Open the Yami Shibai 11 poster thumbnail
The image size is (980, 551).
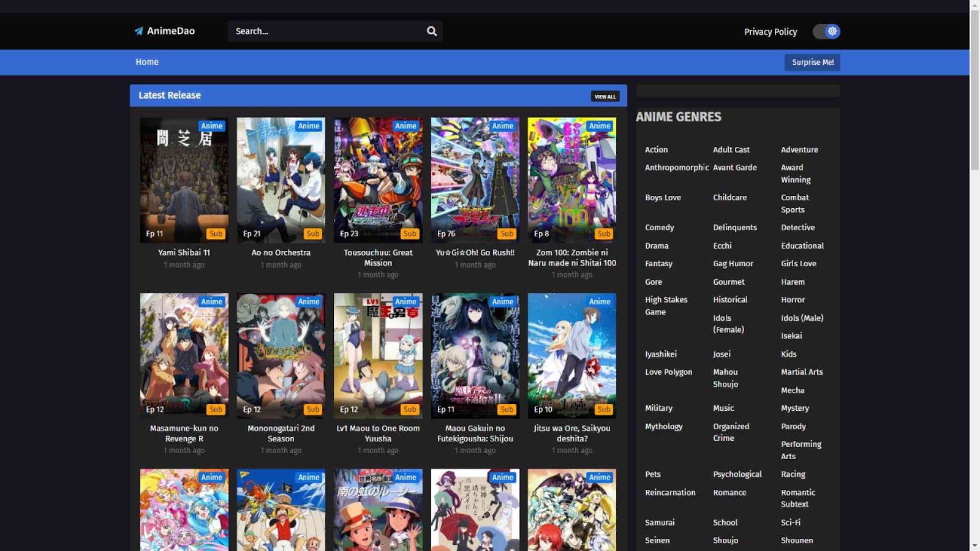tap(184, 180)
